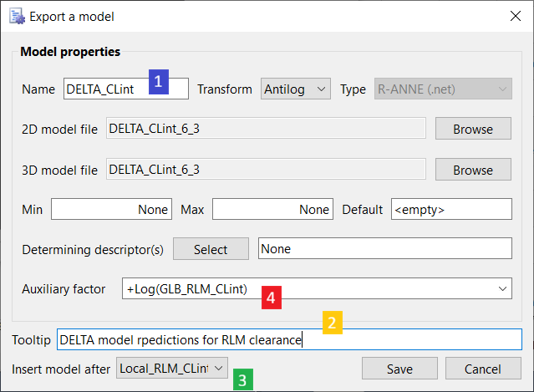Screen dimensions: 534x392
Task: Cancel the model export
Action: 483,369
